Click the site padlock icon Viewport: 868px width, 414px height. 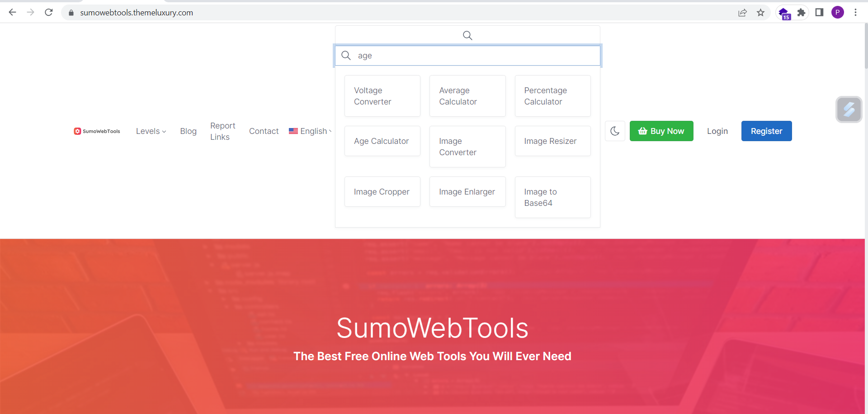71,13
